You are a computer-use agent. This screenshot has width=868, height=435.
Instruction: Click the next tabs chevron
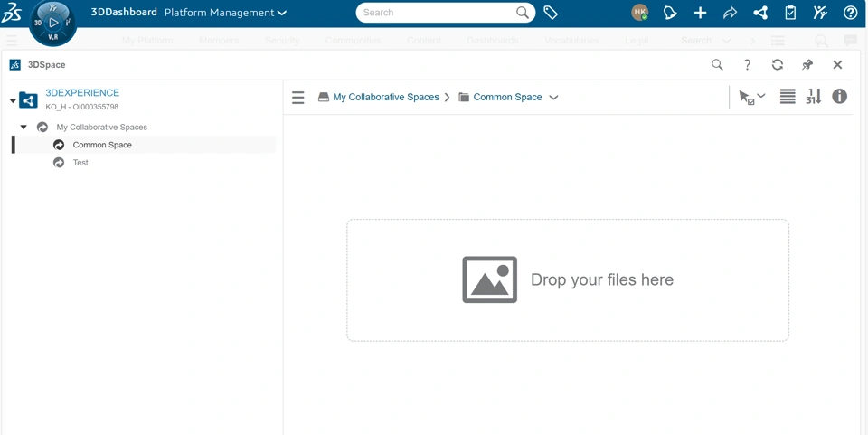(x=752, y=41)
